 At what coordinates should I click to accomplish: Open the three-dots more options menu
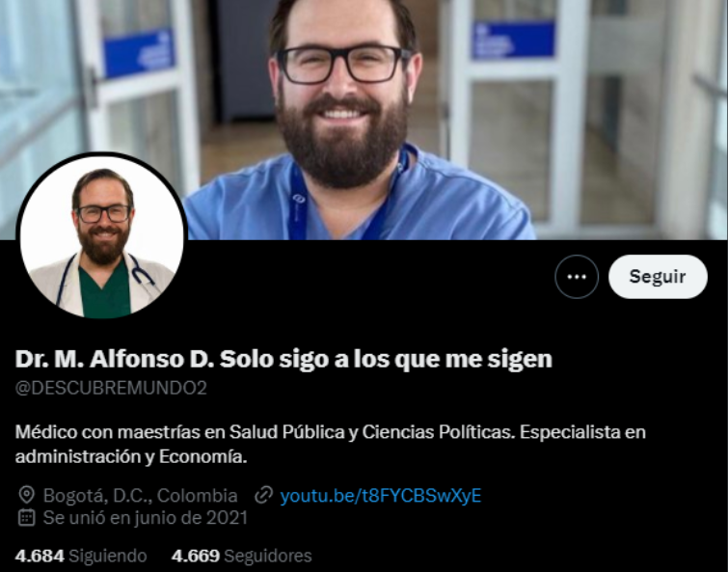coord(577,277)
